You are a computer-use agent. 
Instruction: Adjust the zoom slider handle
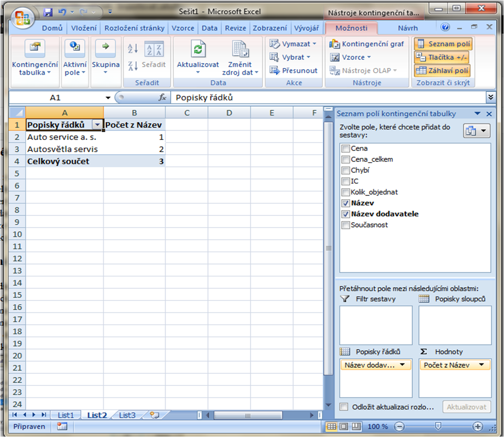pyautogui.click(x=438, y=426)
